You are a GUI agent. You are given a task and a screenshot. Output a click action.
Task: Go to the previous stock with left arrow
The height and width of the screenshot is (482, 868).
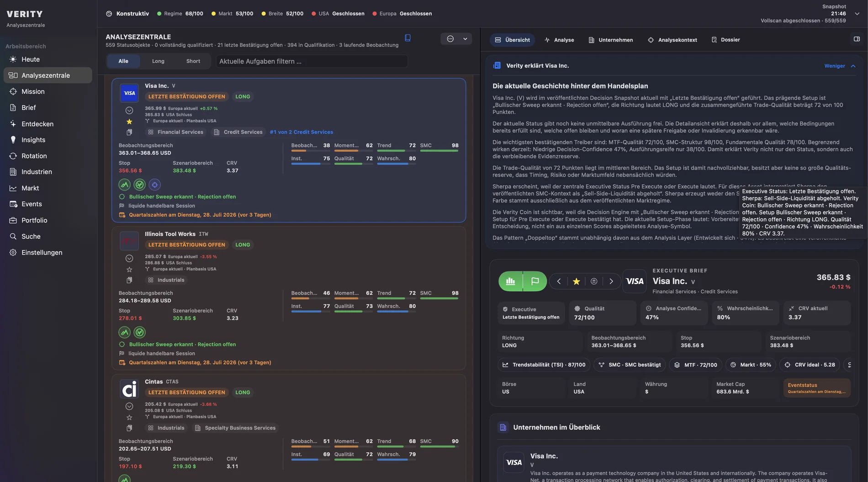558,281
